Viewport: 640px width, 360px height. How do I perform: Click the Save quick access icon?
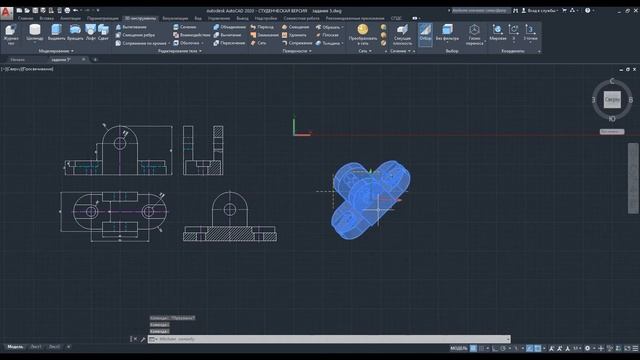click(x=35, y=11)
